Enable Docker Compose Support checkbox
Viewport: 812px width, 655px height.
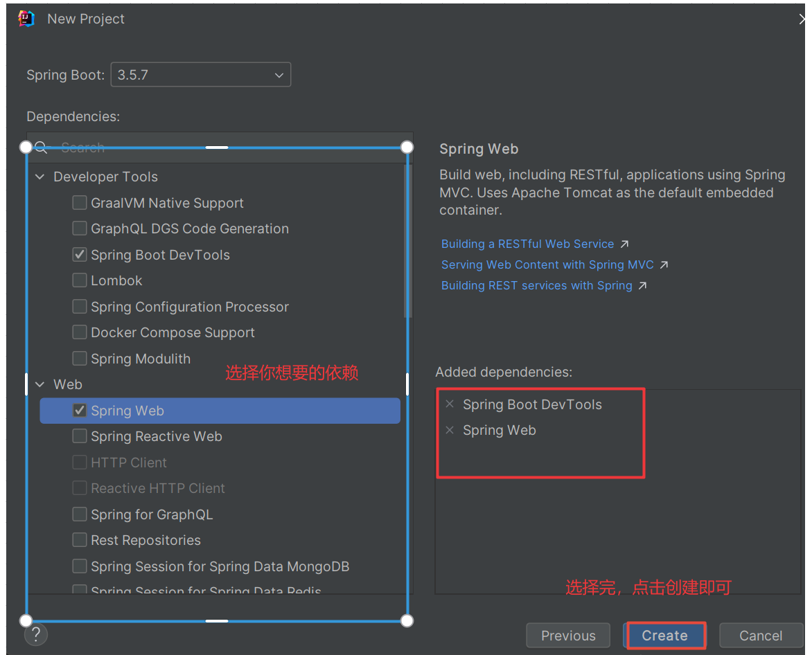click(x=80, y=332)
